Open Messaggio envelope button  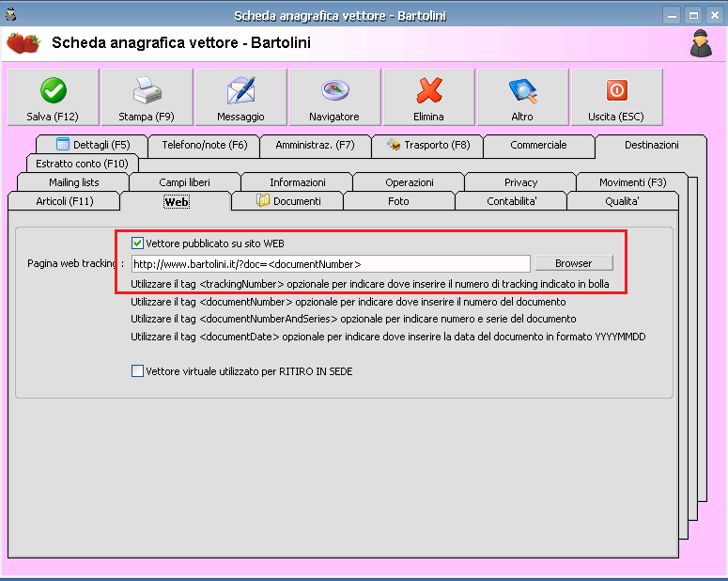[241, 97]
